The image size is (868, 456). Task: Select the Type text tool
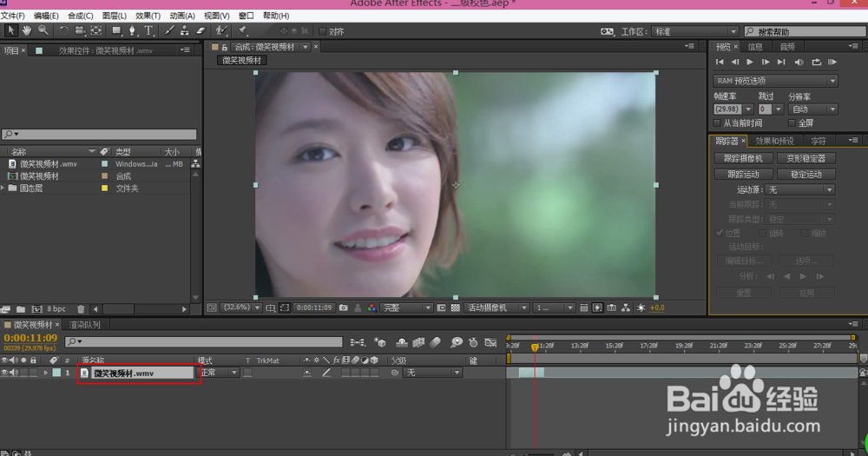pyautogui.click(x=148, y=30)
